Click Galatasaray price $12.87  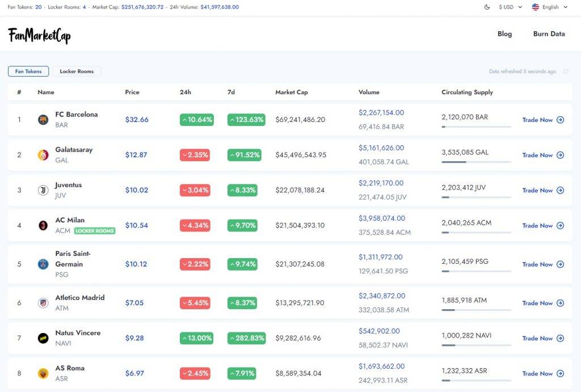point(136,155)
